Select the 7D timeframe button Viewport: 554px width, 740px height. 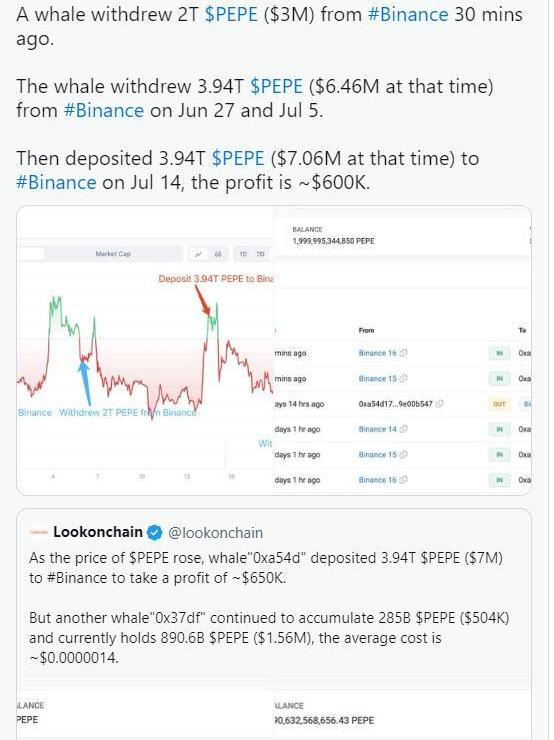click(x=260, y=254)
